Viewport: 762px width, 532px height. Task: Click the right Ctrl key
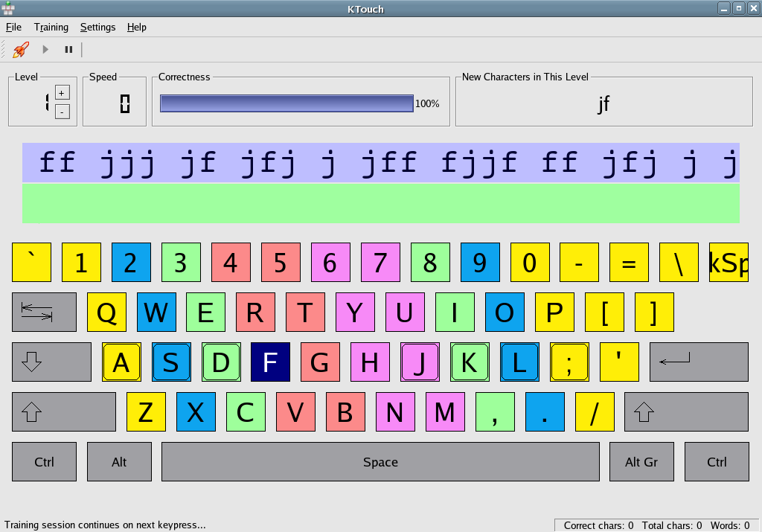717,461
